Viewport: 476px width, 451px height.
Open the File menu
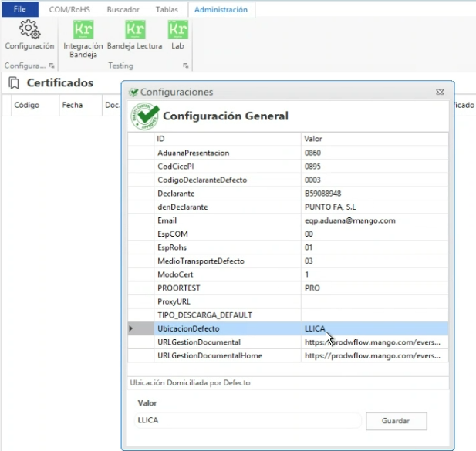[19, 9]
